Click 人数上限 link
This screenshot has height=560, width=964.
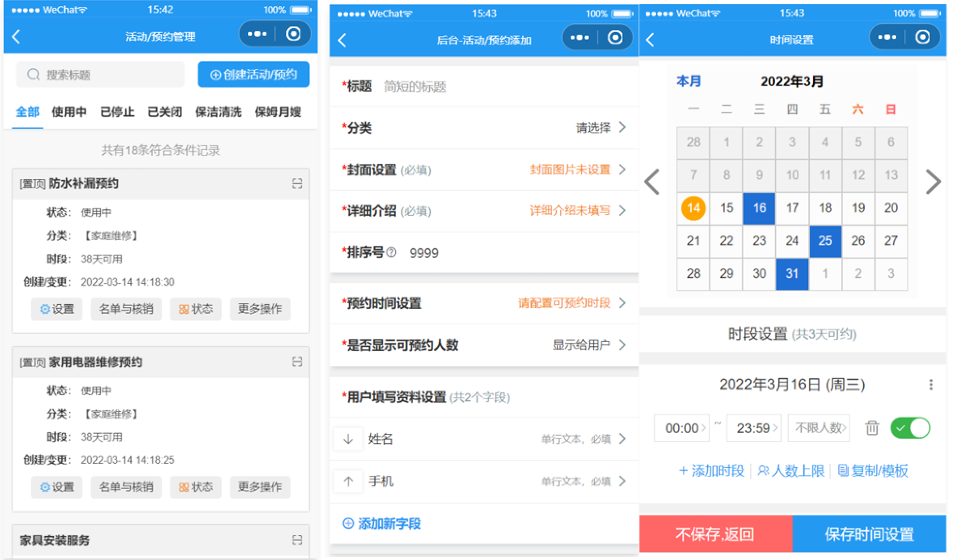pyautogui.click(x=791, y=471)
